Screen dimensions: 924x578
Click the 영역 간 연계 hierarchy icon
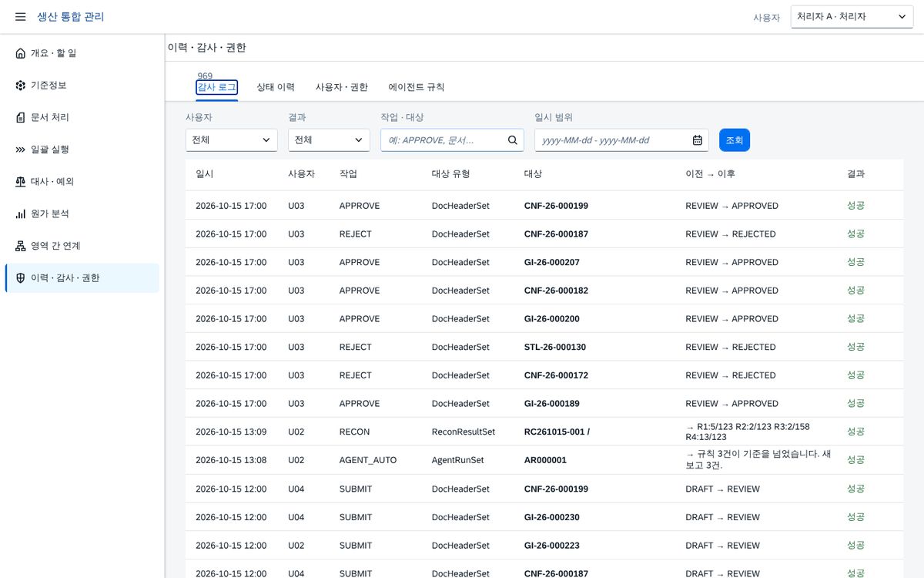[x=21, y=246]
